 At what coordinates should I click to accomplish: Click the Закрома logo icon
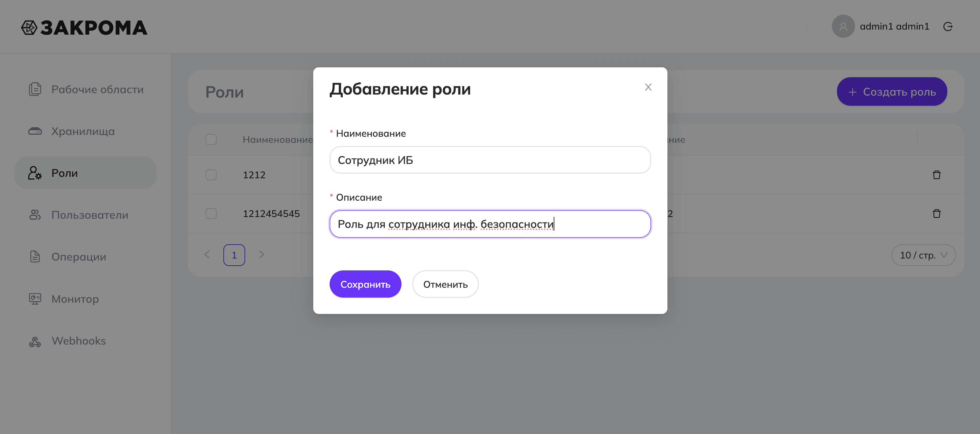coord(29,28)
